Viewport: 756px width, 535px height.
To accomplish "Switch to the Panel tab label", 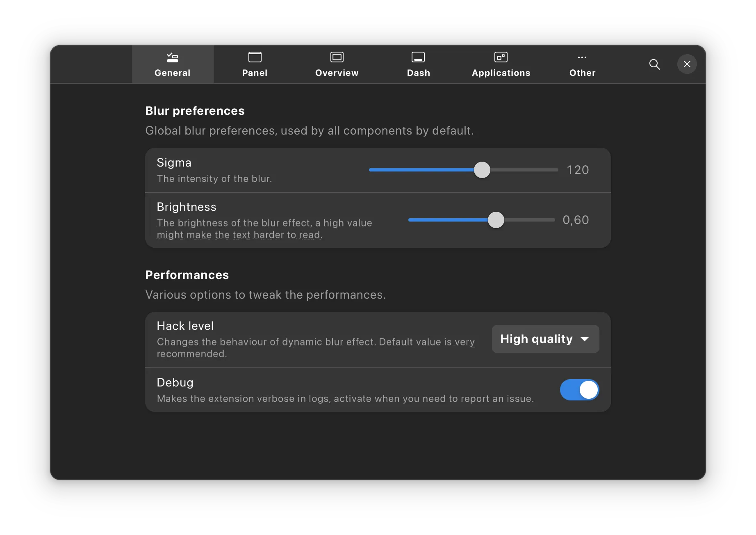I will pyautogui.click(x=255, y=73).
